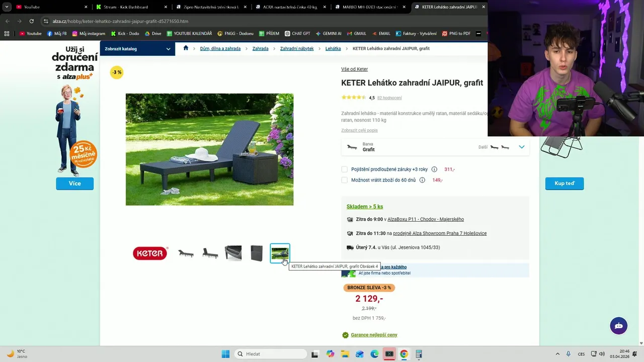
Task: Click the Task View icon in taskbar
Action: pyautogui.click(x=314, y=354)
